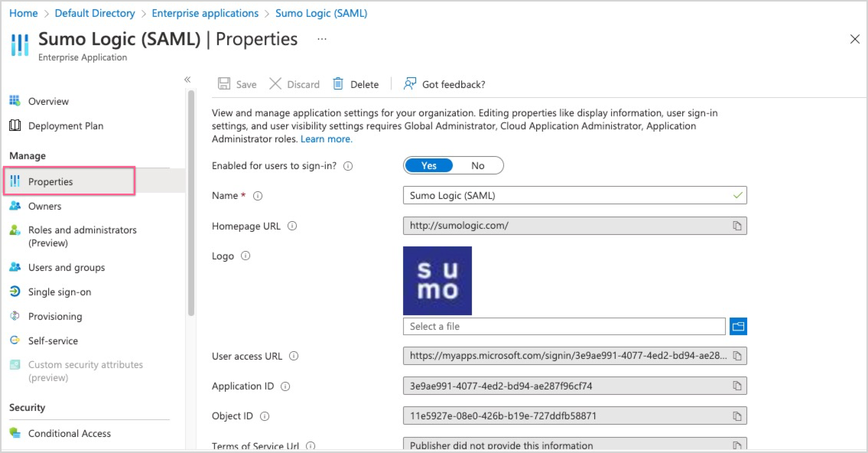The image size is (868, 453).
Task: Copy the User access URL
Action: tap(736, 355)
